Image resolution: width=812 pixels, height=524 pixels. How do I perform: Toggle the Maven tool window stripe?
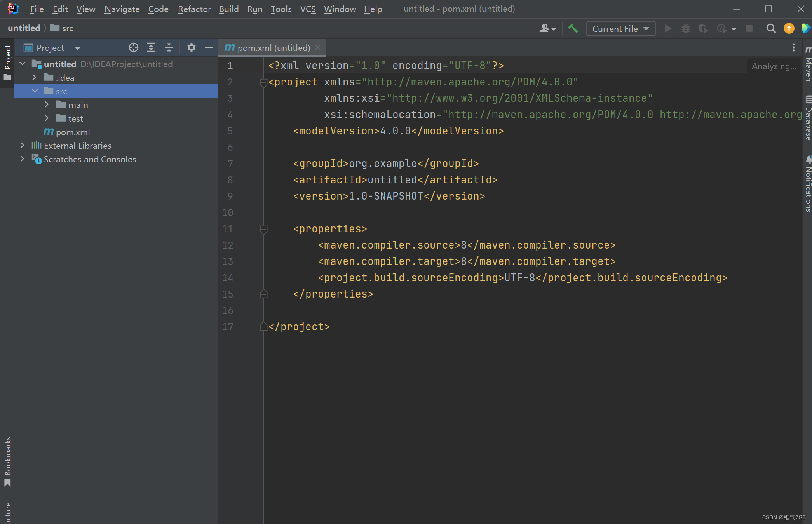[x=808, y=64]
